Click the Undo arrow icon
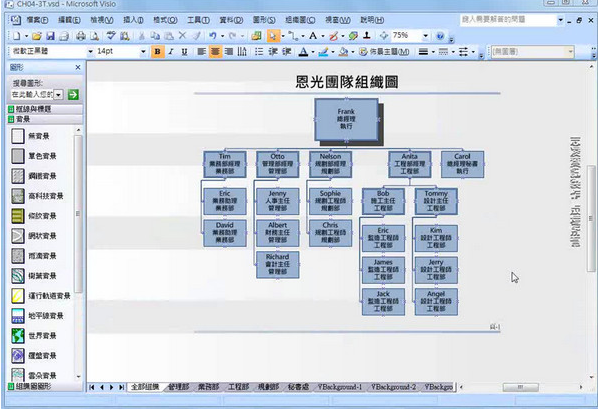 pos(213,36)
